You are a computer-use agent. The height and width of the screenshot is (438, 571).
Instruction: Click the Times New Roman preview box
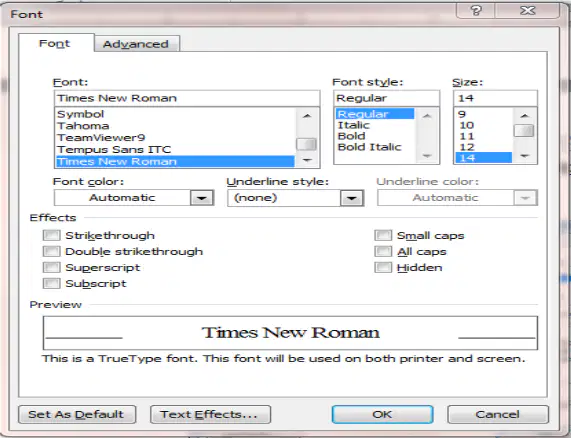click(x=290, y=333)
